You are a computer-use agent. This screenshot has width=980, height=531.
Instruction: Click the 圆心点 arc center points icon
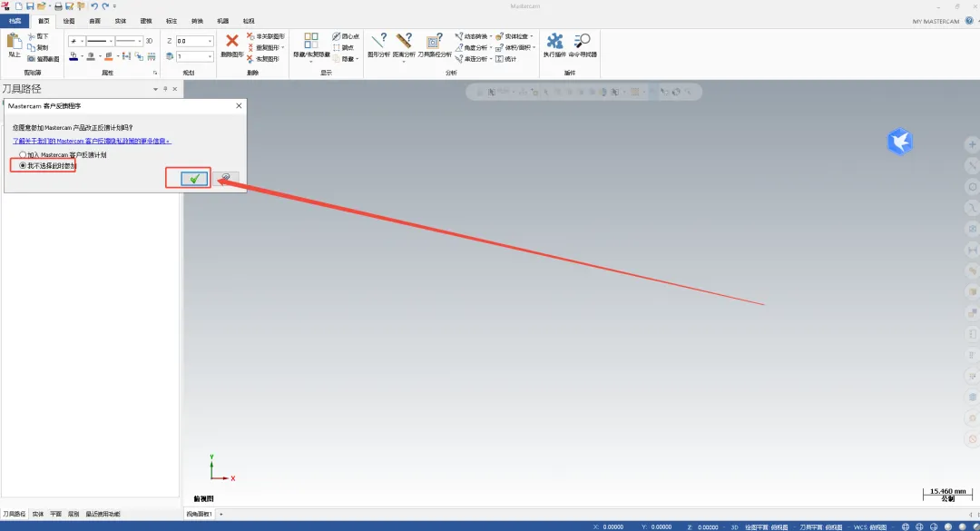pyautogui.click(x=337, y=36)
